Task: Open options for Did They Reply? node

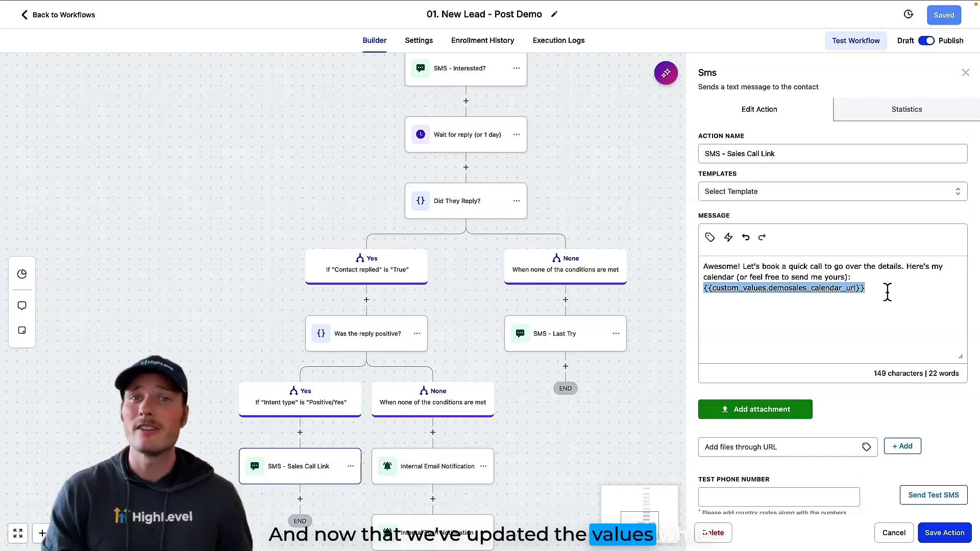Action: coord(517,201)
